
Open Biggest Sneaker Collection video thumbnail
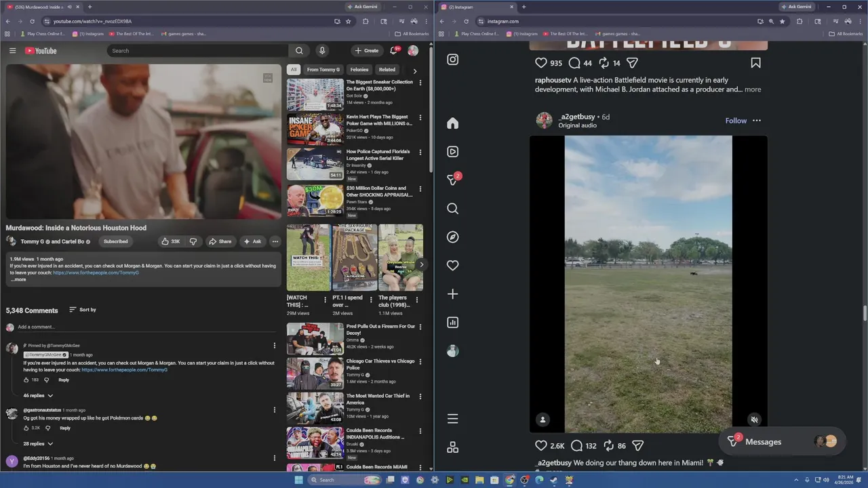pos(315,95)
